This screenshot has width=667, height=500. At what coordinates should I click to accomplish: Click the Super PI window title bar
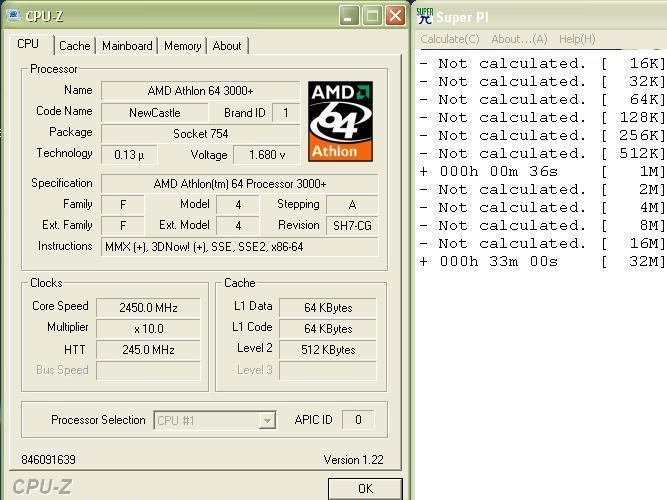click(x=541, y=17)
